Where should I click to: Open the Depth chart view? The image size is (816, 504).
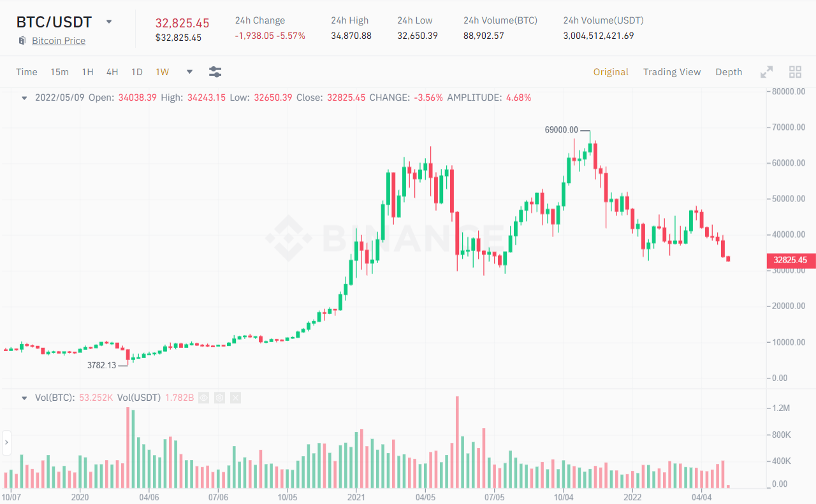729,72
